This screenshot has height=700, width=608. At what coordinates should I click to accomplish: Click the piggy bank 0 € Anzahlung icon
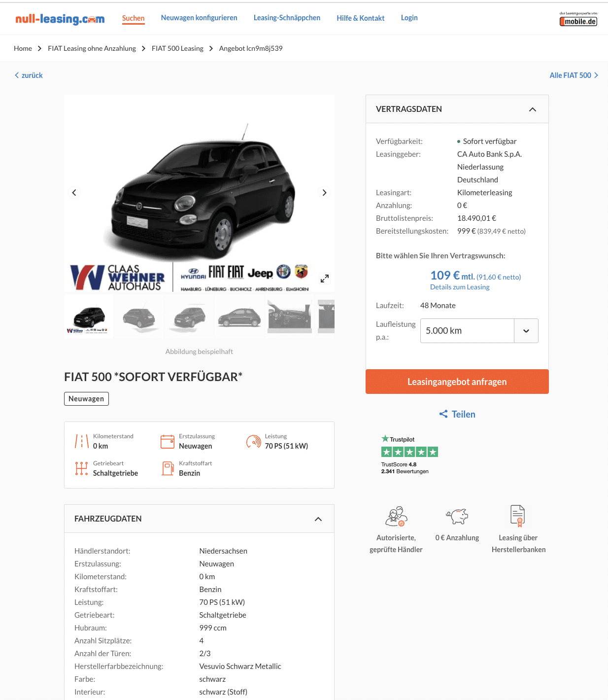click(x=457, y=516)
